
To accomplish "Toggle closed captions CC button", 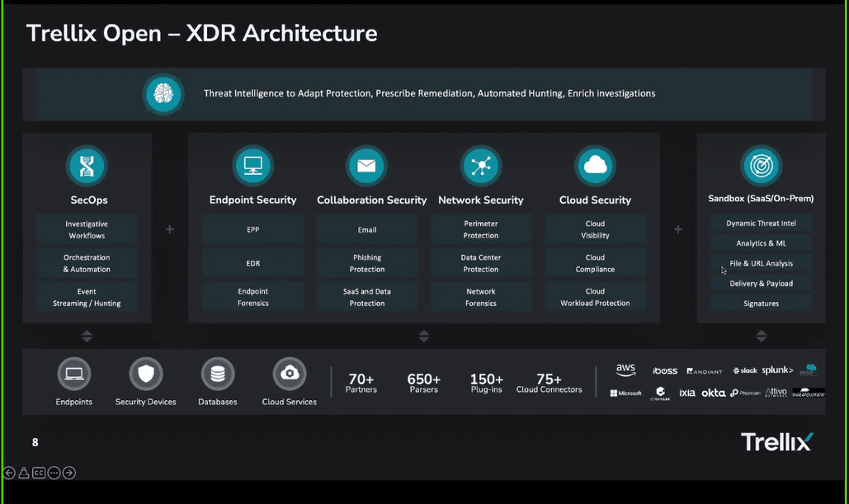I will [x=39, y=473].
